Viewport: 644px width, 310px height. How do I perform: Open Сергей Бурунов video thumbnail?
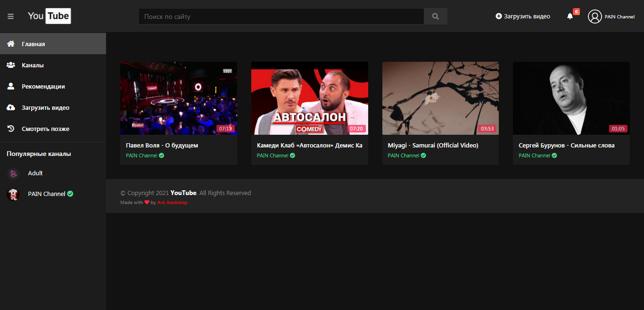pyautogui.click(x=571, y=98)
